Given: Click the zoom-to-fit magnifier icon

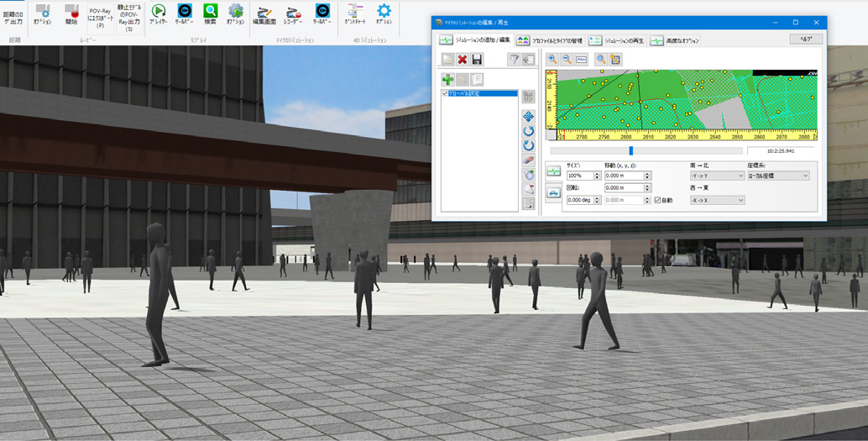Looking at the screenshot, I should 601,60.
